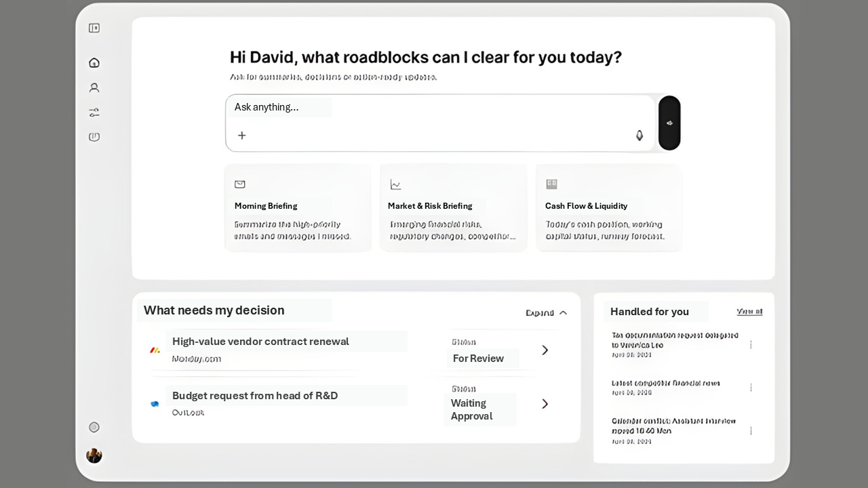Open options menu for last Handled item

751,430
